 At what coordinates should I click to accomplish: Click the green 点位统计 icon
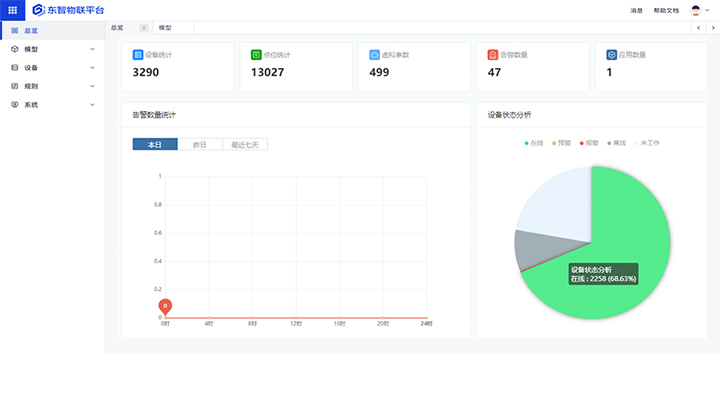pos(256,54)
